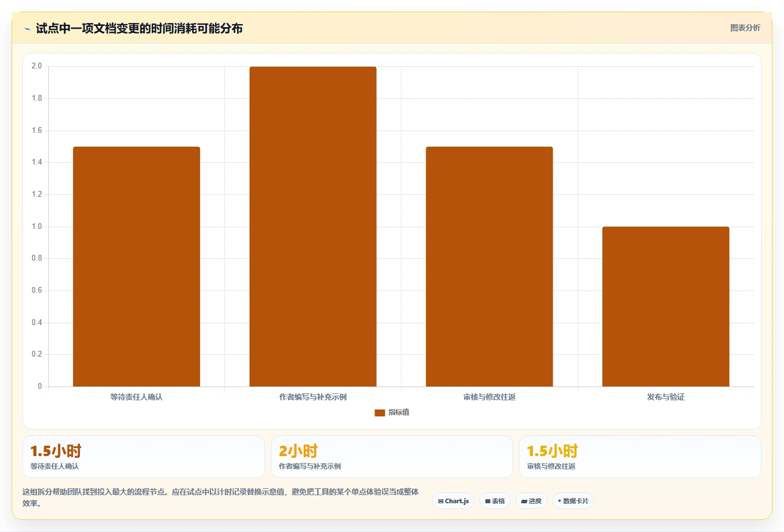Click the 等待责任人确认 axis label

[136, 397]
